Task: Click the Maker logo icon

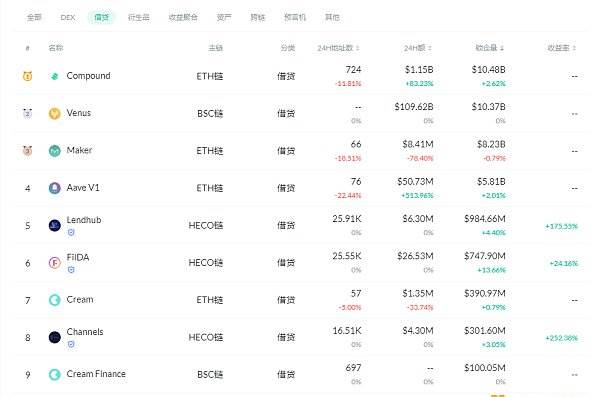Action: pyautogui.click(x=55, y=151)
